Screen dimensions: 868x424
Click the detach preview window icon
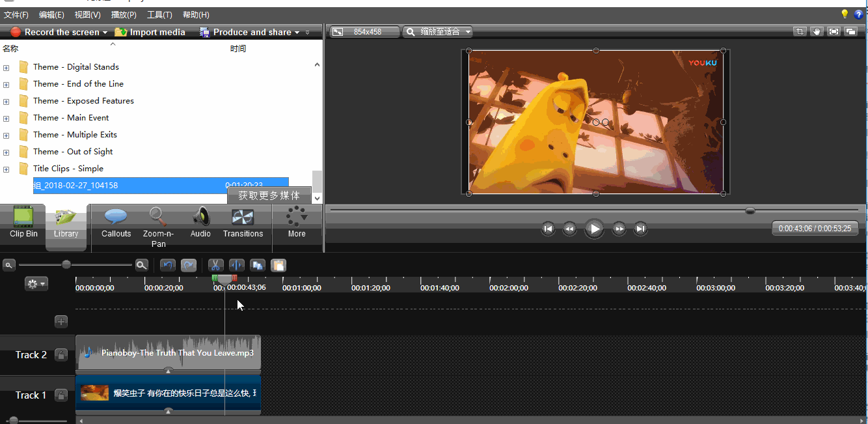(x=850, y=31)
